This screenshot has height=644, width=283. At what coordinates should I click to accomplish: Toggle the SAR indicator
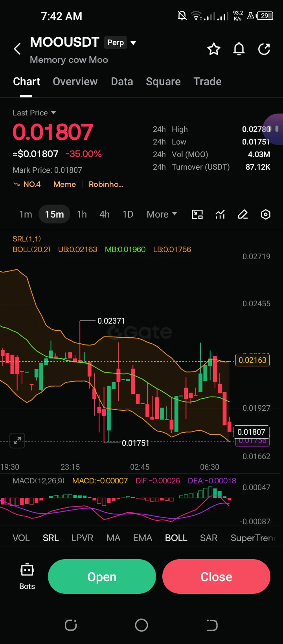click(x=209, y=538)
